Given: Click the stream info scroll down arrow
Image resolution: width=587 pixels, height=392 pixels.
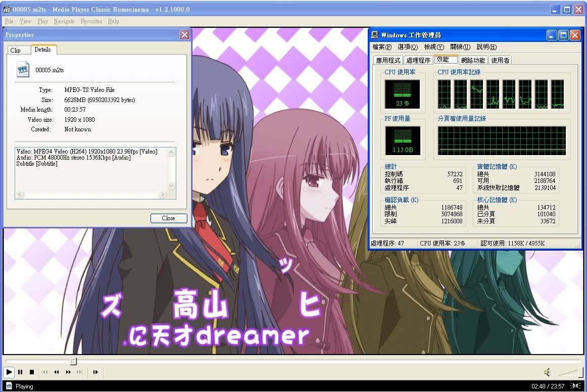Looking at the screenshot, I should click(171, 186).
